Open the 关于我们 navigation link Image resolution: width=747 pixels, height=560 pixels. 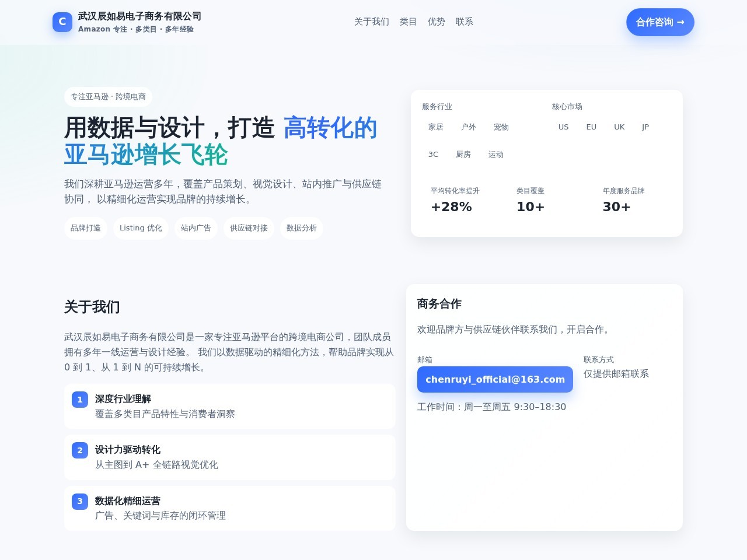[x=371, y=22]
